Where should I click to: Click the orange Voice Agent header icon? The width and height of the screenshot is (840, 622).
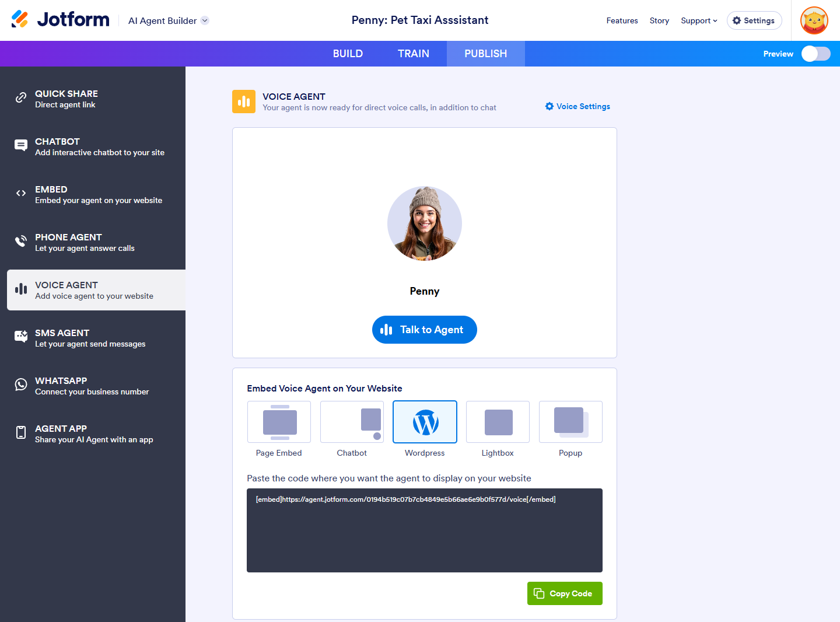(244, 102)
